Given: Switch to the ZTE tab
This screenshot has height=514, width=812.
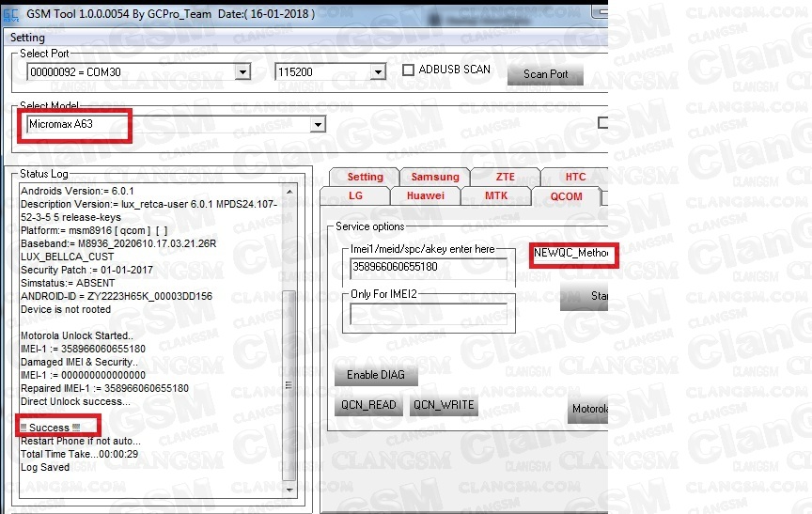Looking at the screenshot, I should tap(505, 177).
